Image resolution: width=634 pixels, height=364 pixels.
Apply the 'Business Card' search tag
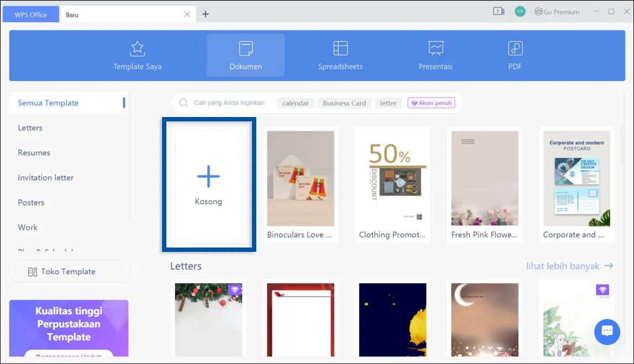pos(344,103)
